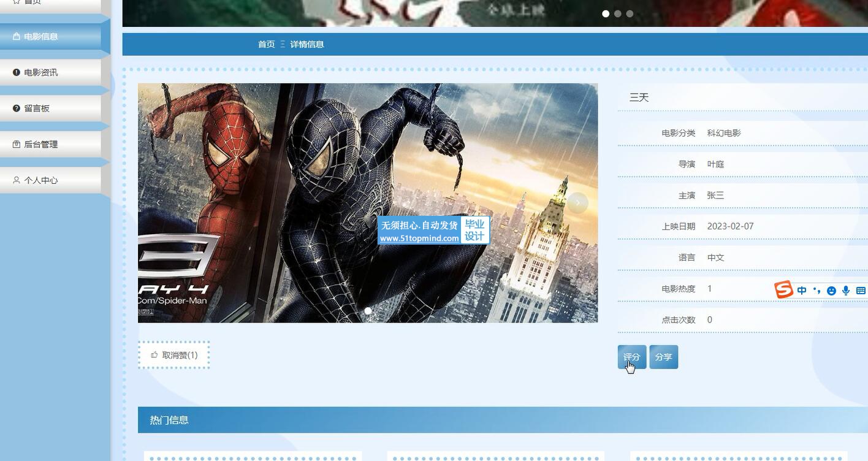868x461 pixels.
Task: Click the 个人中心 user icon
Action: tap(17, 180)
